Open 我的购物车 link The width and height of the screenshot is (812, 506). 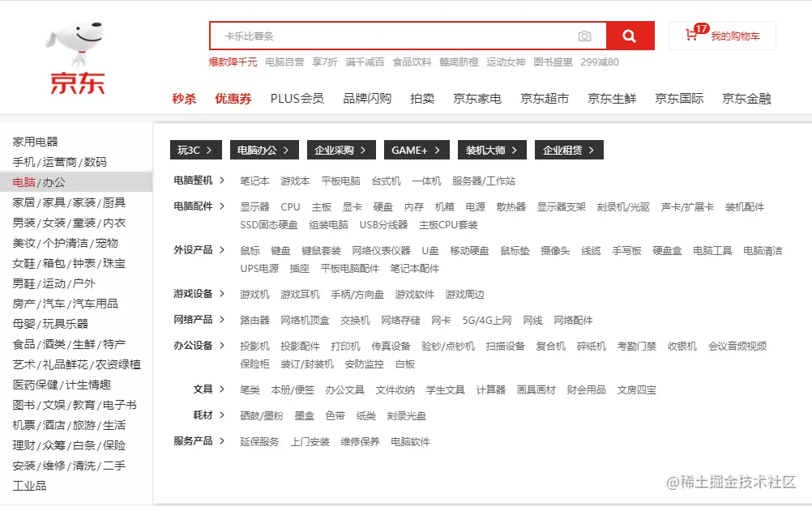click(x=735, y=36)
